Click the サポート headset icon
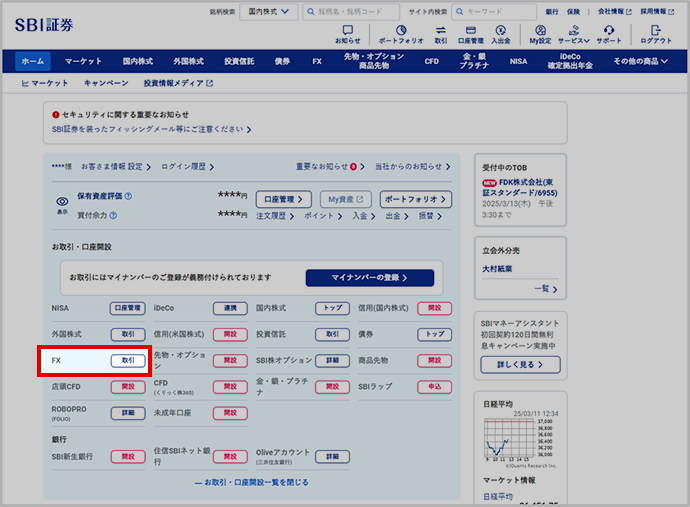Image resolution: width=690 pixels, height=507 pixels. (609, 34)
